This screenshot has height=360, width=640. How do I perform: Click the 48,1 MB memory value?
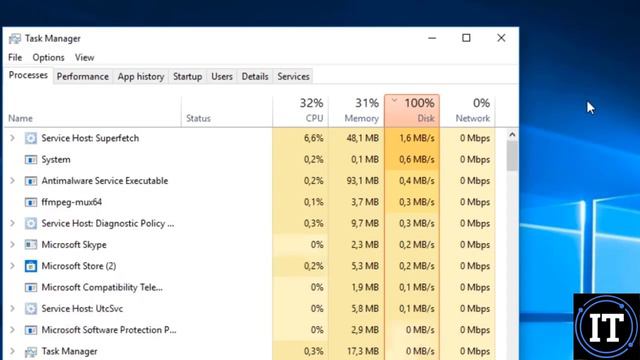[x=362, y=138]
